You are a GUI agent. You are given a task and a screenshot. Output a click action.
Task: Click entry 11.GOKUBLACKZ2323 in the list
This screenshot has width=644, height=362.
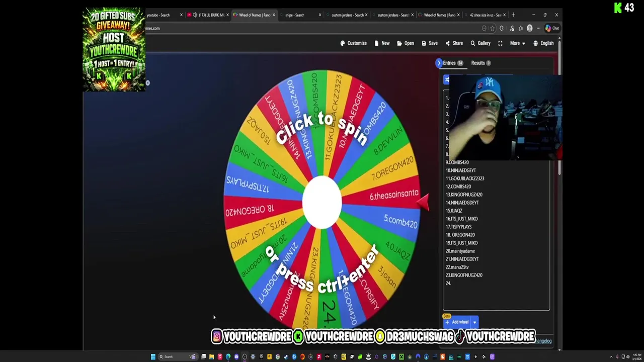(x=465, y=178)
